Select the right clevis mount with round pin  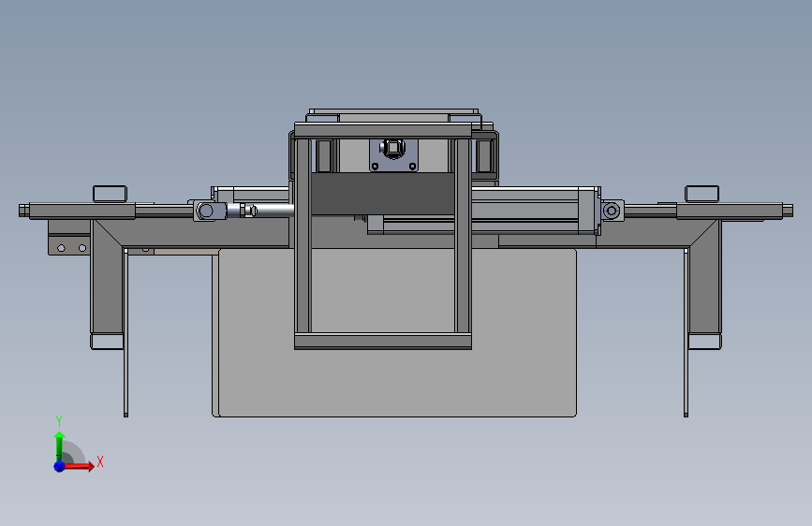(x=613, y=211)
